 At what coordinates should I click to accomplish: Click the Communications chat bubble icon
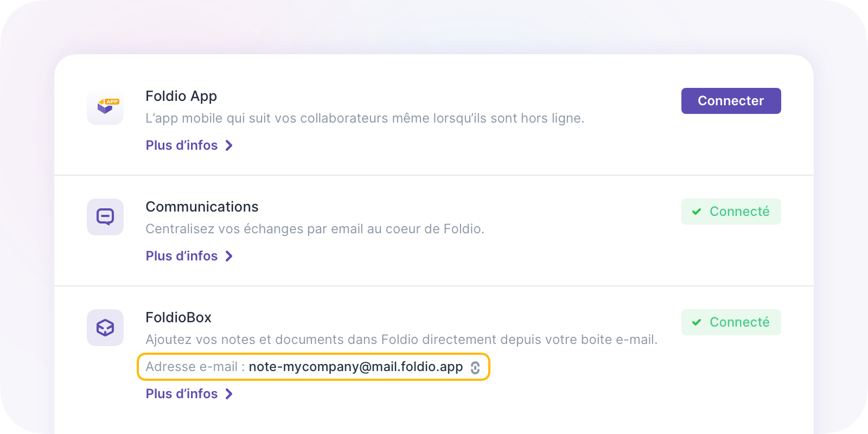click(x=105, y=217)
